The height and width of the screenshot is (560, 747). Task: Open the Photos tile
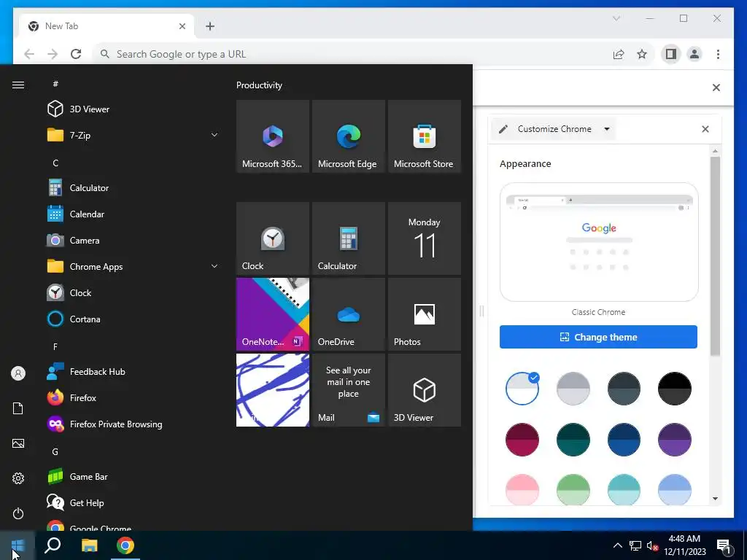tap(425, 314)
